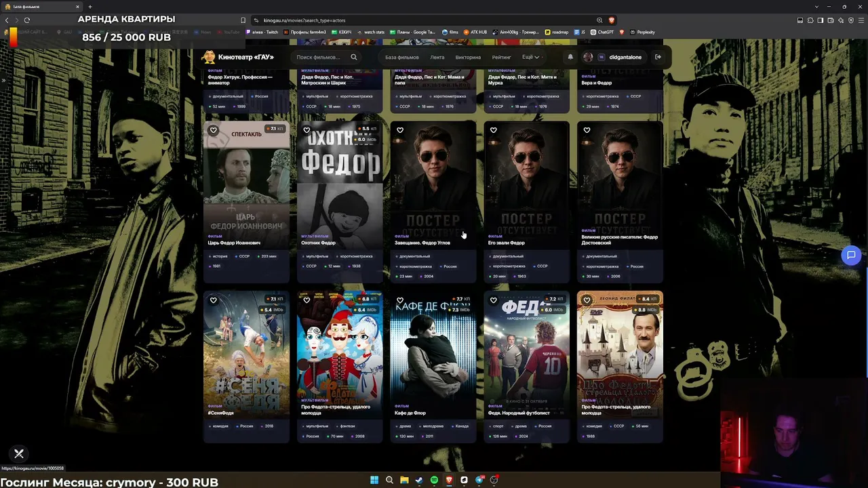The height and width of the screenshot is (488, 868).
Task: Click the page vertical scrollbar thumb
Action: 867,322
